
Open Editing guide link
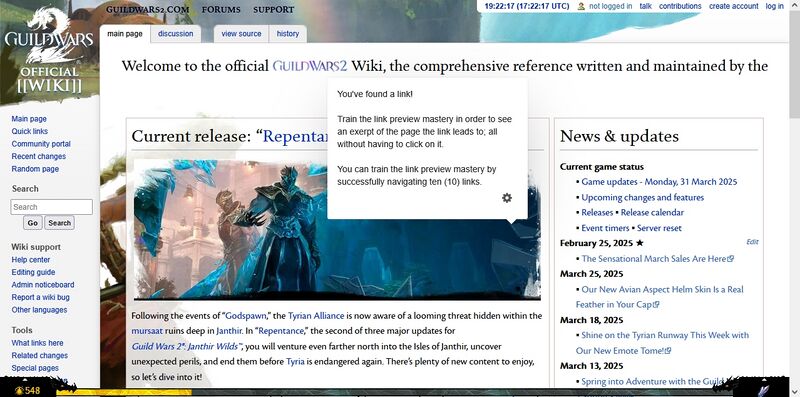33,272
